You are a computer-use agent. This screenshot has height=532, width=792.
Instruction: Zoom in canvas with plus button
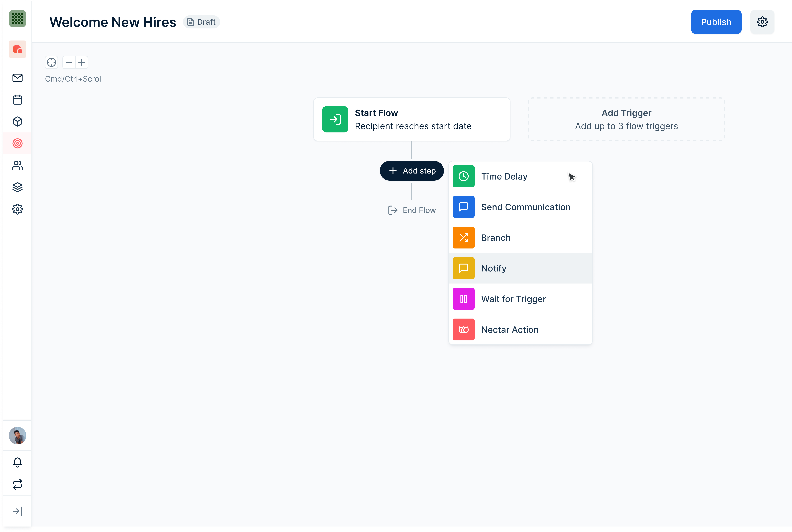(81, 62)
